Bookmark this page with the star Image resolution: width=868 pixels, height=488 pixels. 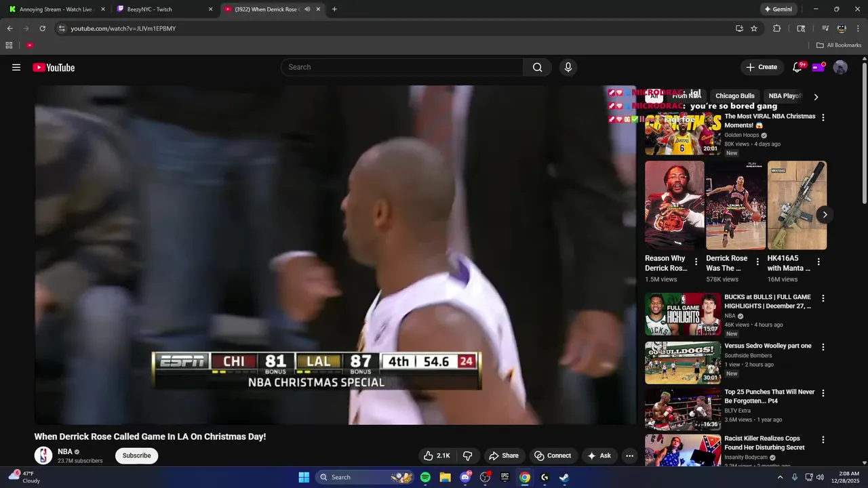click(754, 28)
